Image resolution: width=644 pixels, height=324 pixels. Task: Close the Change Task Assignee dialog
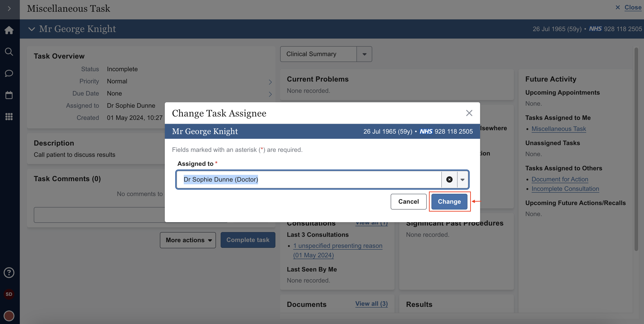[x=469, y=113]
